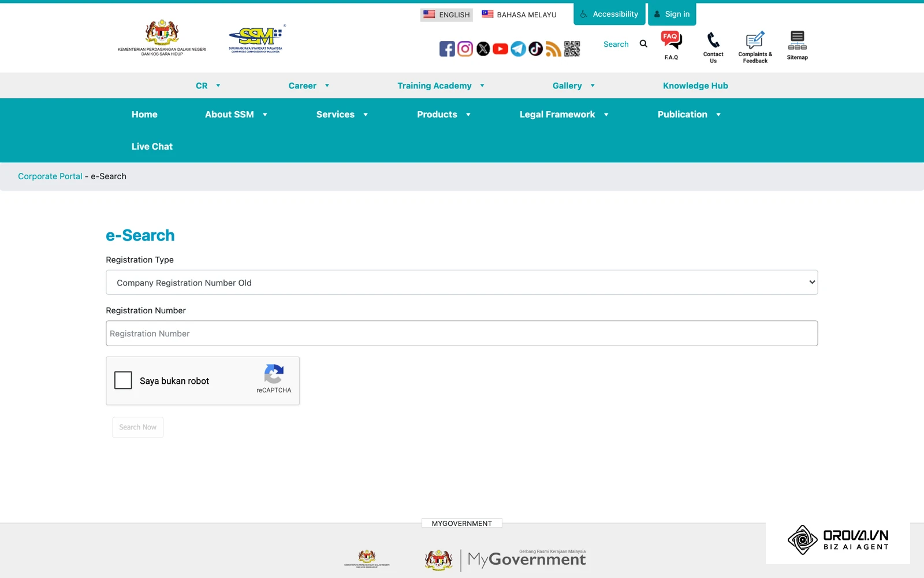Open Live Chat menu item
The width and height of the screenshot is (924, 578).
pyautogui.click(x=152, y=147)
